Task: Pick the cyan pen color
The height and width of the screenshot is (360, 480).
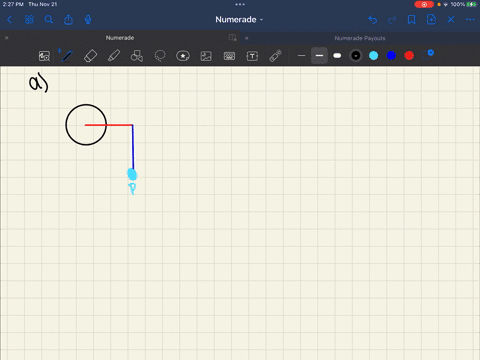Action: tap(374, 56)
